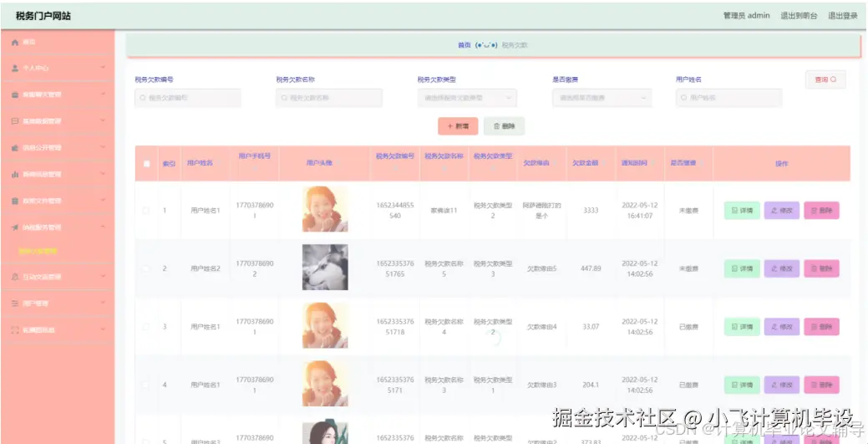Expand 客服聊天管理 with its chevron arrow
This screenshot has width=868, height=444.
[x=103, y=94]
